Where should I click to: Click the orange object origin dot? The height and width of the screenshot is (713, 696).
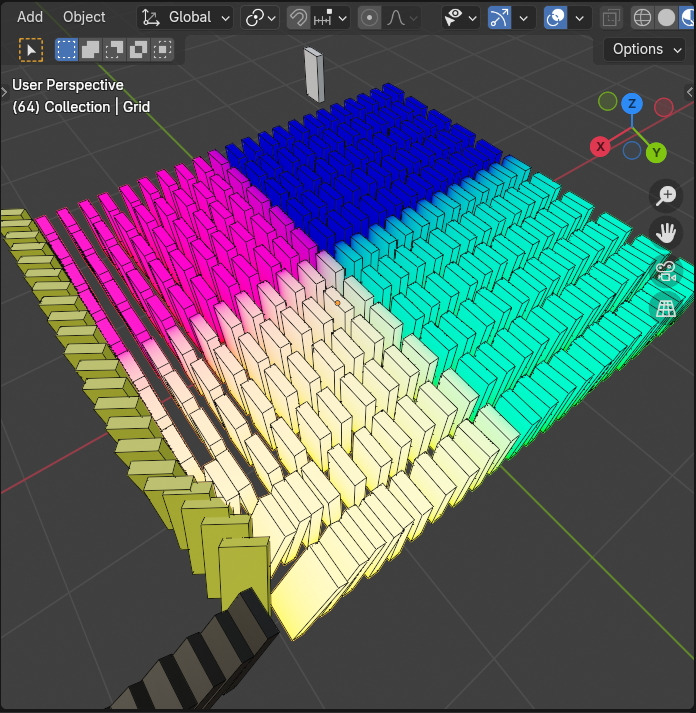point(337,302)
